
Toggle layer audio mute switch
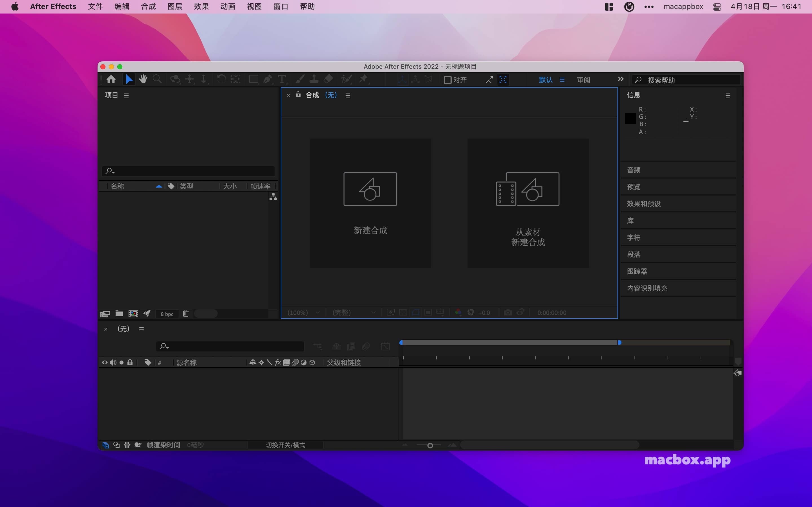coord(113,362)
